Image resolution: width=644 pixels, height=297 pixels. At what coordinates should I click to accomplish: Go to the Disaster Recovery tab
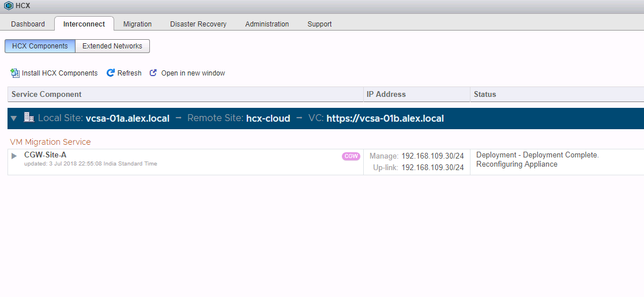click(198, 24)
